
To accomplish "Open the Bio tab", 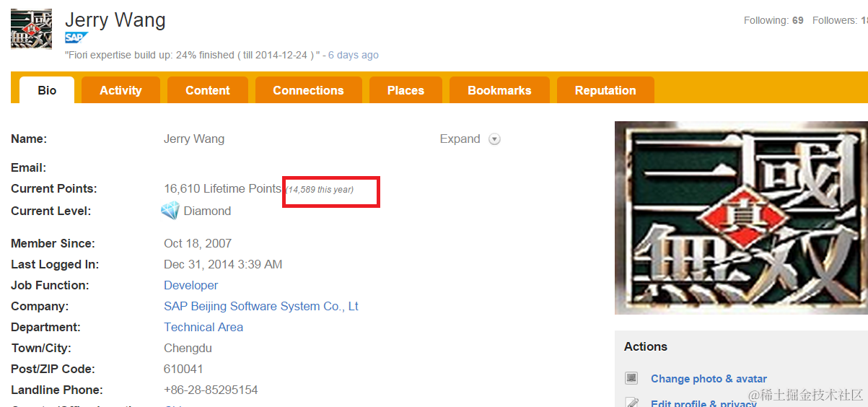I will (47, 90).
